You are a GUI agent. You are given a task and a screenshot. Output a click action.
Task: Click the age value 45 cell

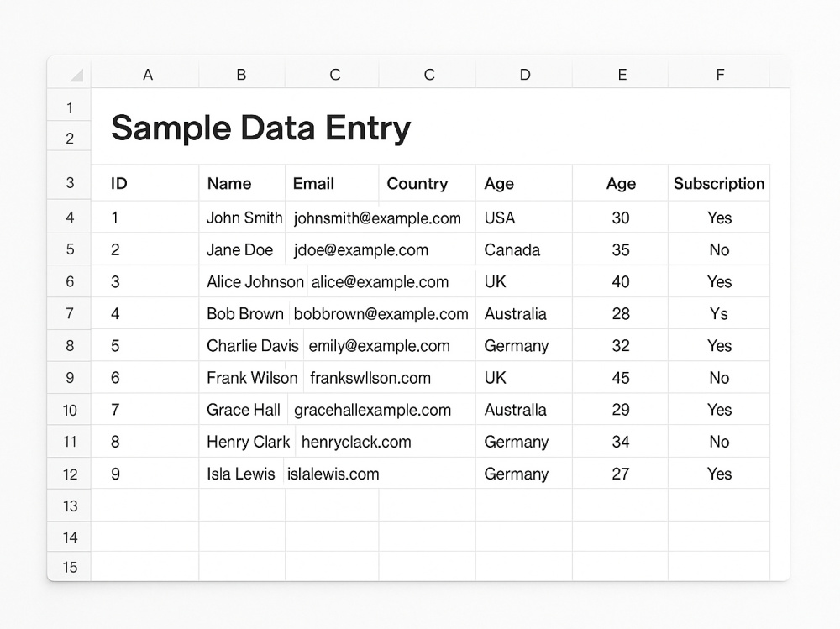(x=621, y=378)
